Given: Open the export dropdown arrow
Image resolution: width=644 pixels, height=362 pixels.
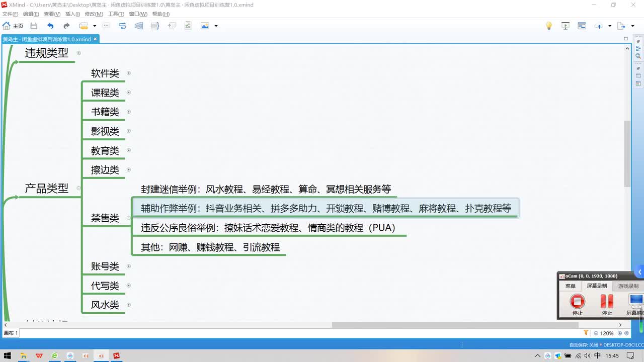Looking at the screenshot, I should [632, 26].
